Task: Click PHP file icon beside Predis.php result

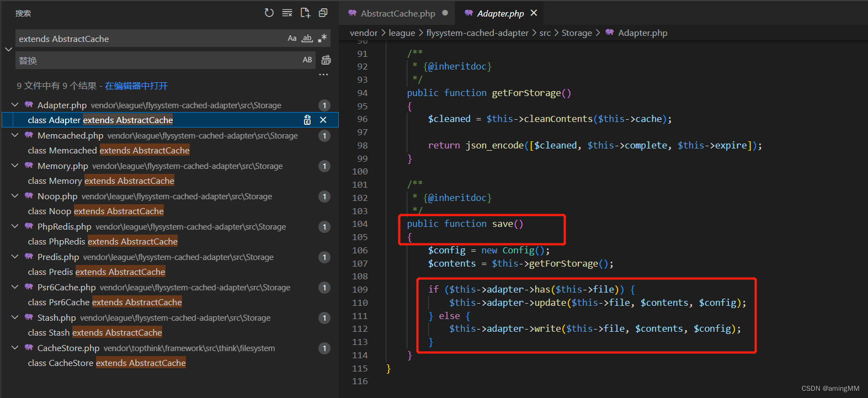Action: [29, 256]
